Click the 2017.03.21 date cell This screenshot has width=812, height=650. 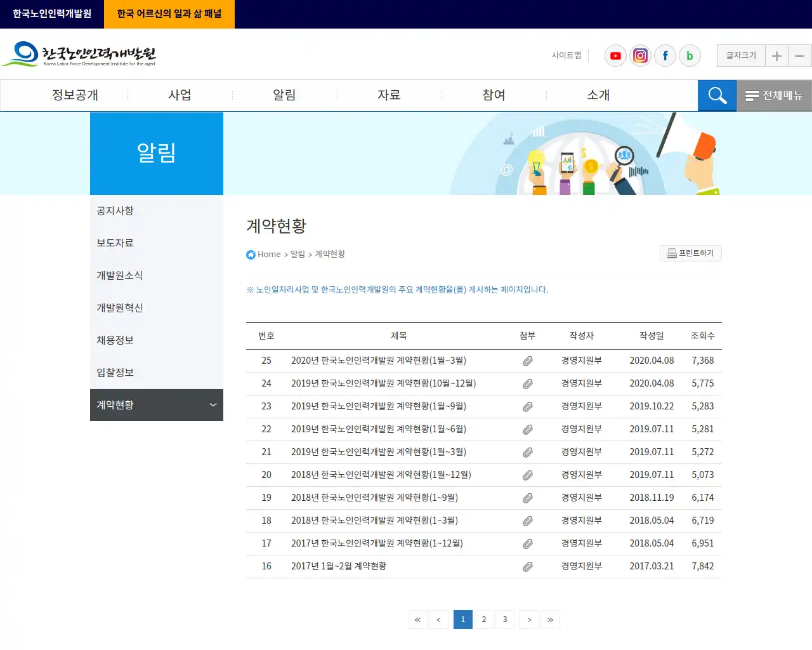click(x=652, y=566)
